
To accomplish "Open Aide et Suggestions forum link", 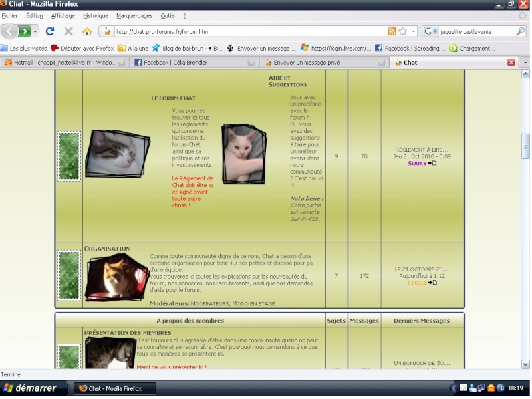I will point(288,81).
